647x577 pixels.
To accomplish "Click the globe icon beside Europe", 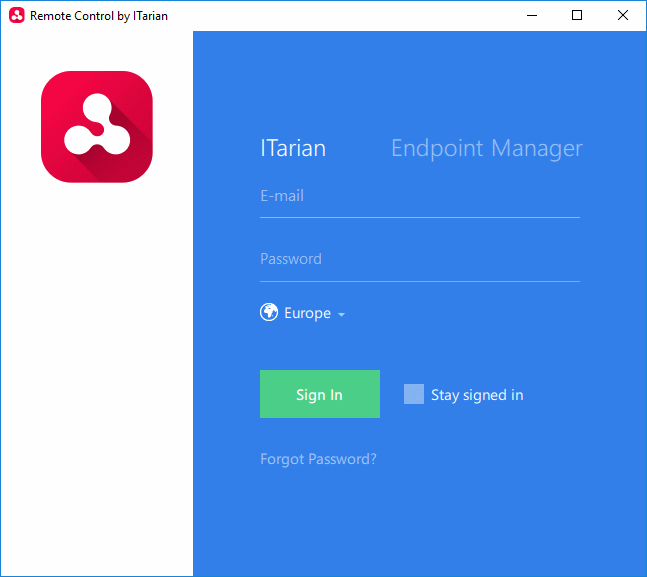I will click(269, 313).
